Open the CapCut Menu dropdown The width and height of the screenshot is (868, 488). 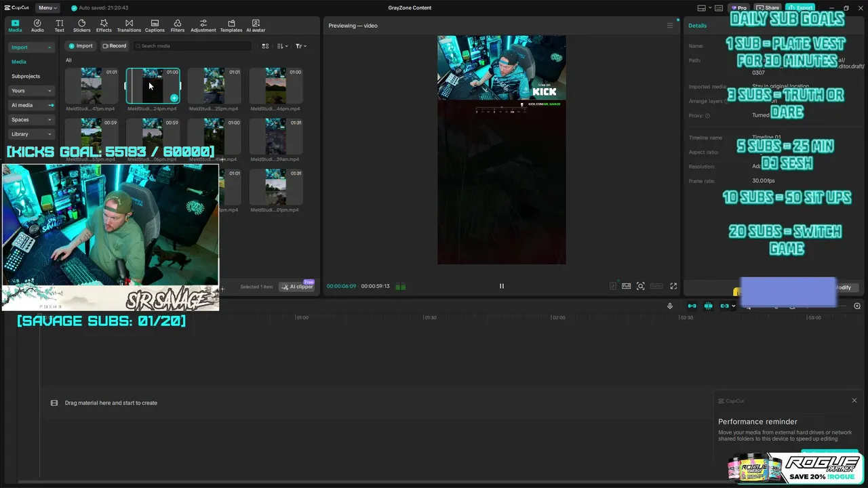tap(47, 8)
